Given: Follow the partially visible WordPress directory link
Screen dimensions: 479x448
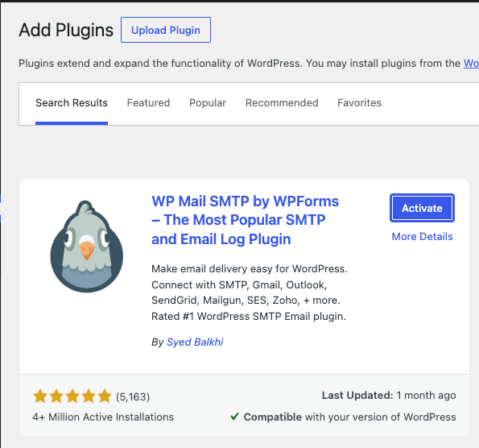Looking at the screenshot, I should (472, 64).
